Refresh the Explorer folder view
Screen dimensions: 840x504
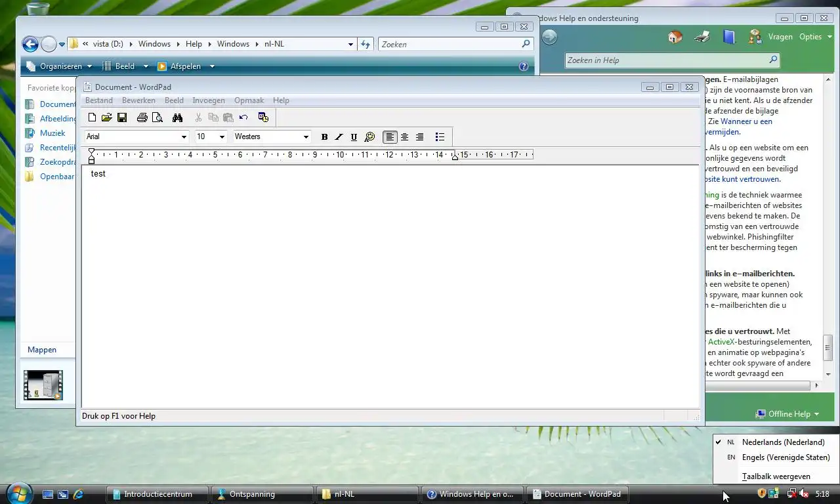pyautogui.click(x=366, y=45)
